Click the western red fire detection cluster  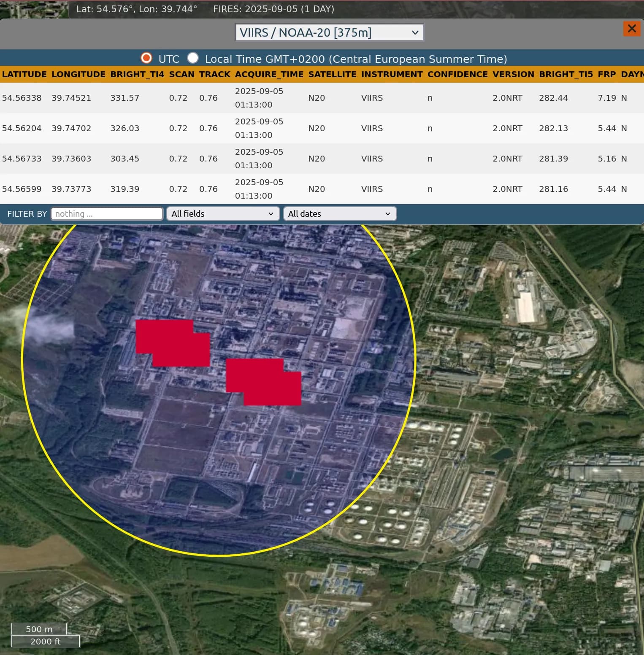coord(173,343)
